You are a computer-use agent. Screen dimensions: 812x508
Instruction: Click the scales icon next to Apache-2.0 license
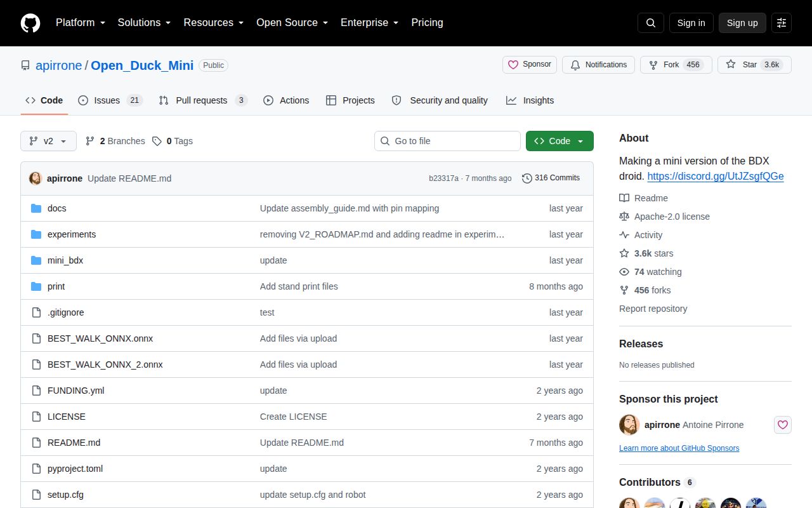[x=624, y=217]
